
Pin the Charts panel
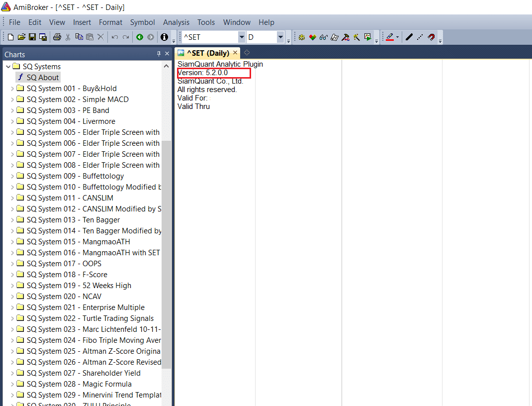pyautogui.click(x=159, y=54)
